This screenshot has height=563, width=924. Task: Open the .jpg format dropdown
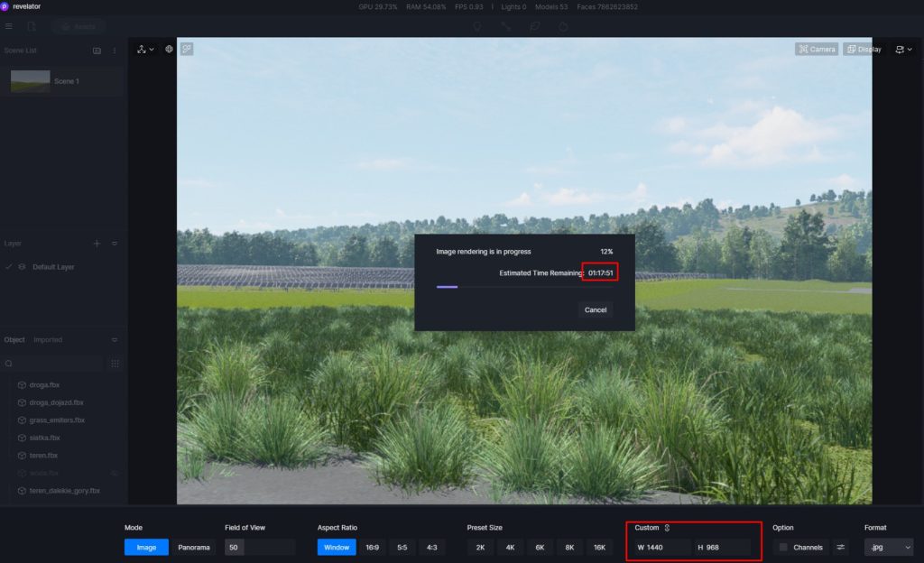click(888, 547)
